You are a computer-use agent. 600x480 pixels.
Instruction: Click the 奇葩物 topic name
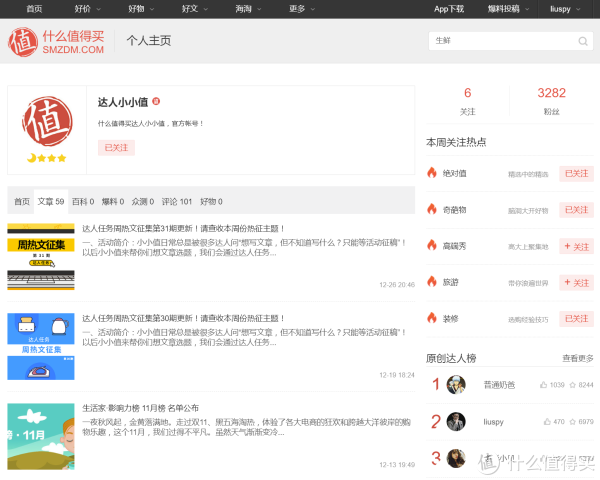point(455,210)
